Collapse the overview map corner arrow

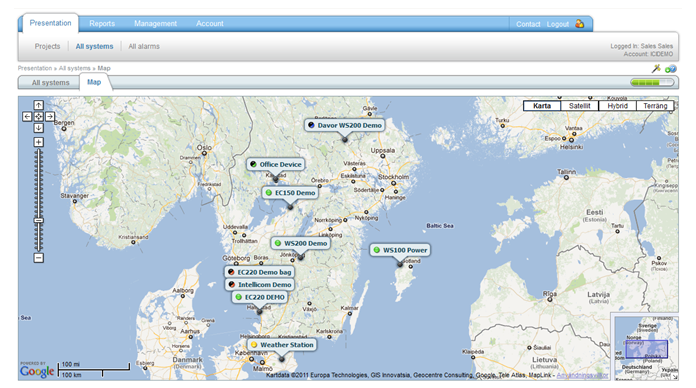[675, 376]
